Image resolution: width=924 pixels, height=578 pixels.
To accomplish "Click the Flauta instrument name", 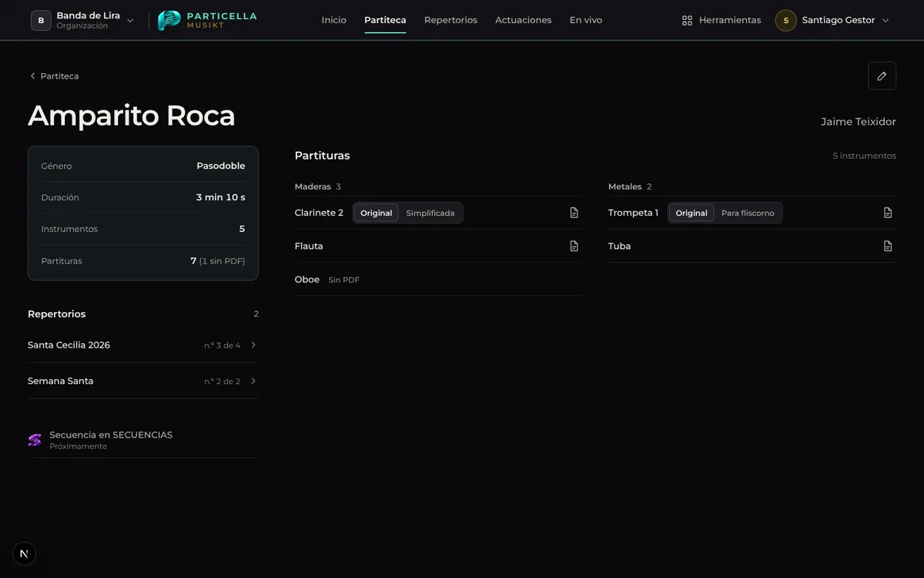I will point(309,246).
